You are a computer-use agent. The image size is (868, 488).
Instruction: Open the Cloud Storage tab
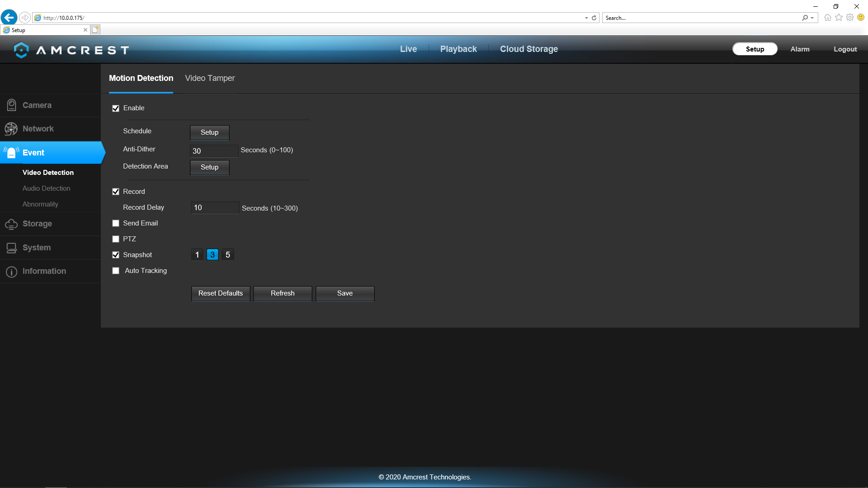coord(529,49)
